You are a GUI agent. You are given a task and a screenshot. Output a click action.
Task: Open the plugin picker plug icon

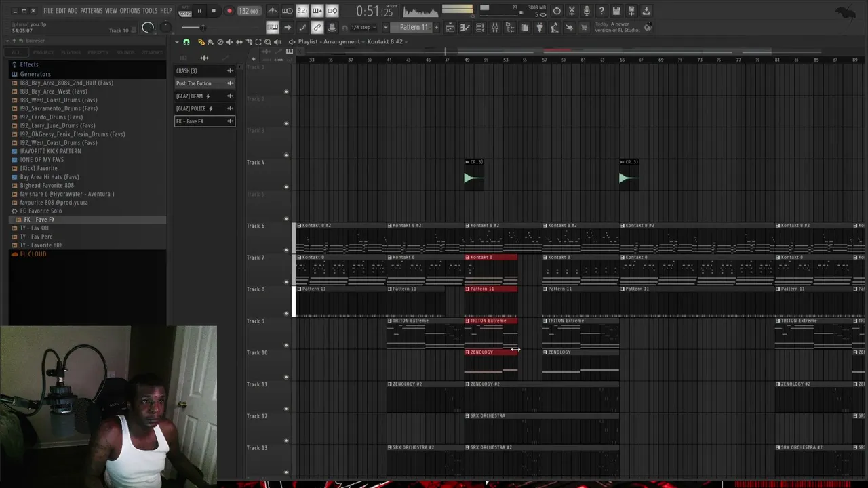(540, 27)
